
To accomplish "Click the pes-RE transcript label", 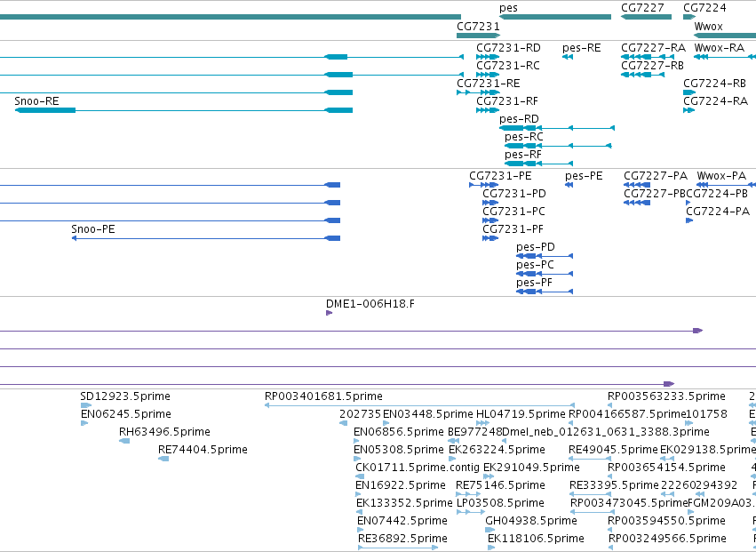I will pos(582,48).
